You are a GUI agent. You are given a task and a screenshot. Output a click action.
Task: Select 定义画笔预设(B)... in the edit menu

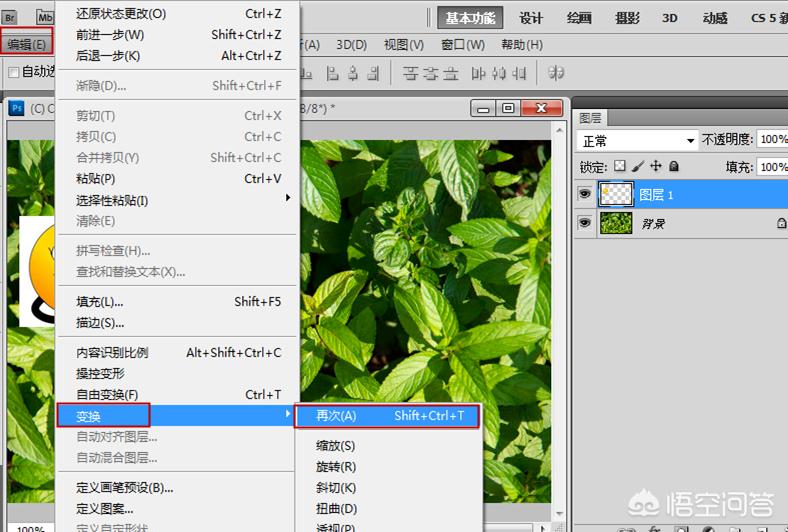click(x=178, y=487)
